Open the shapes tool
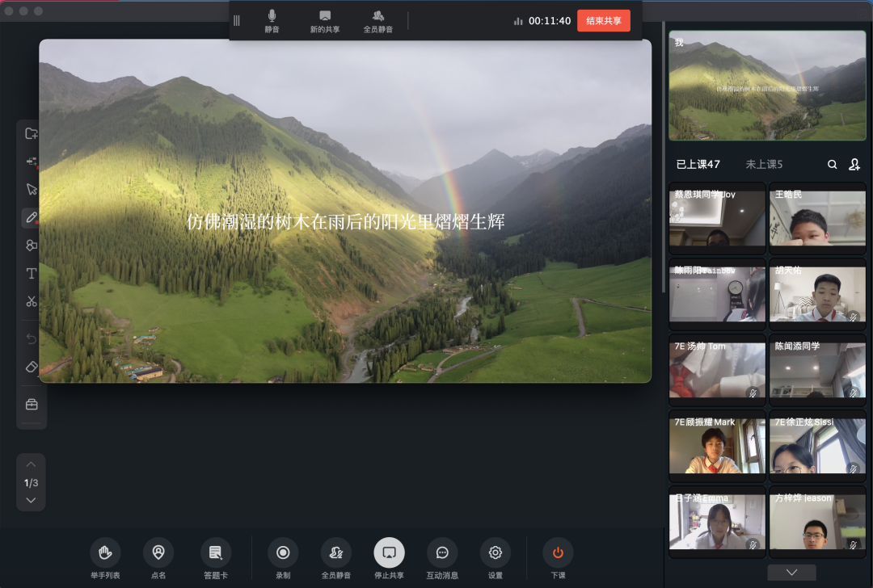This screenshot has height=588, width=873. 32,246
